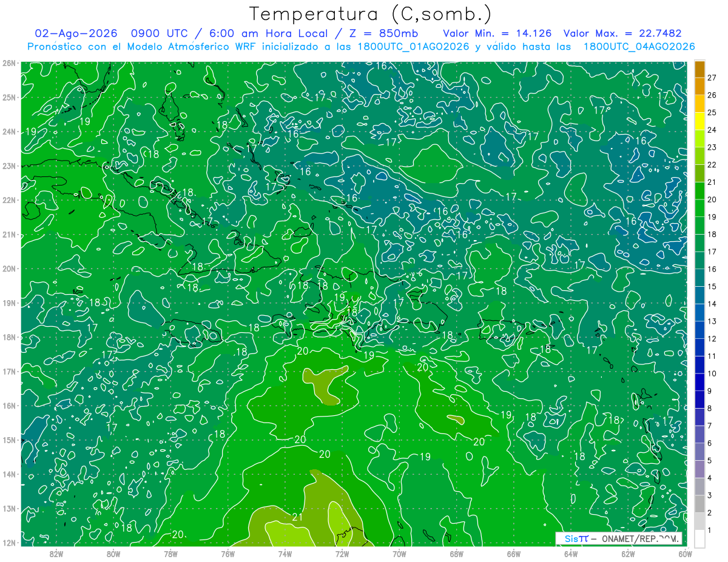Click the 80W longitude axis label
Image resolution: width=728 pixels, height=562 pixels.
113,553
